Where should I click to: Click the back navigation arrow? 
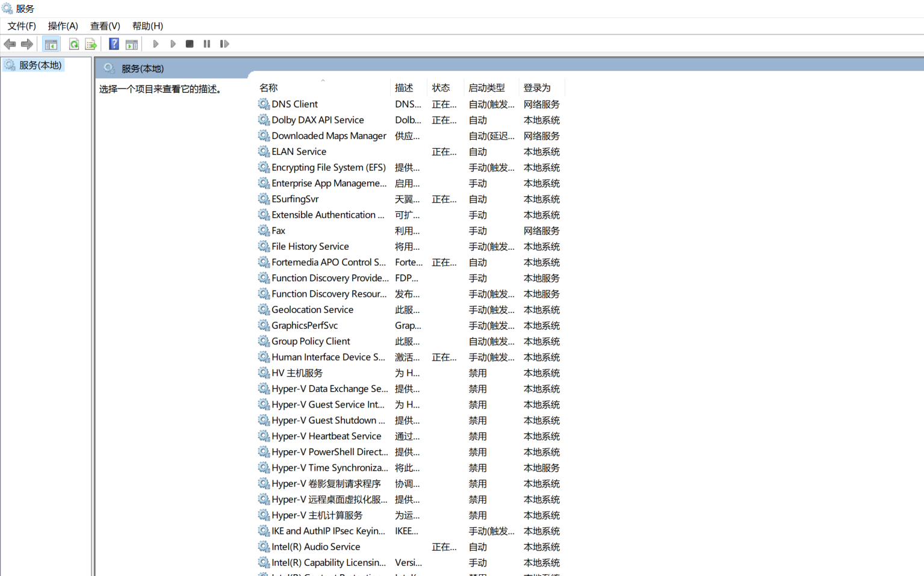10,43
